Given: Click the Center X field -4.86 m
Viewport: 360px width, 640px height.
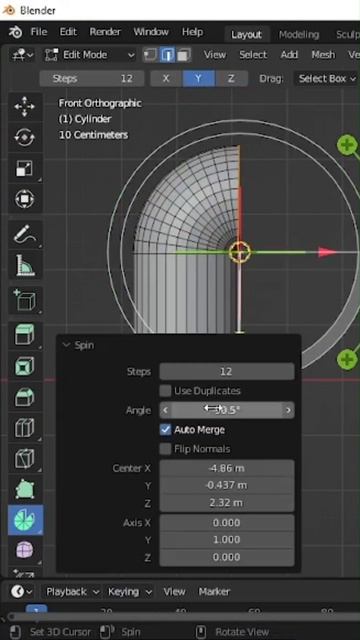Looking at the screenshot, I should [x=227, y=468].
